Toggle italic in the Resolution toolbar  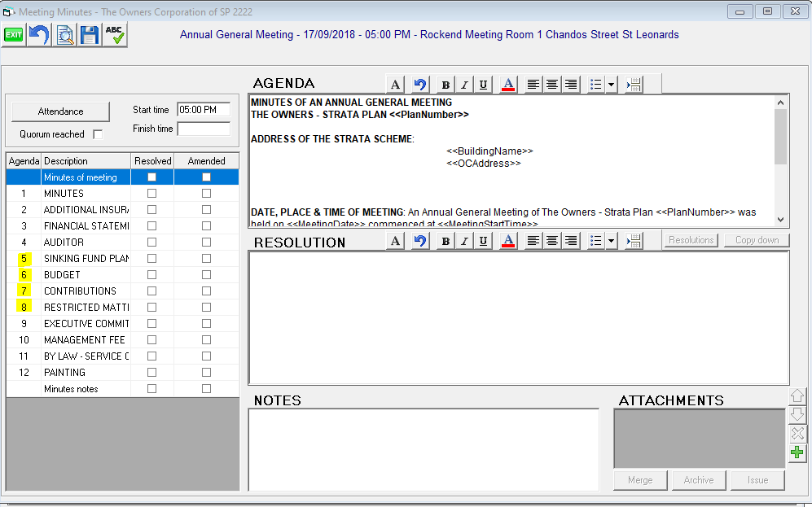[464, 241]
